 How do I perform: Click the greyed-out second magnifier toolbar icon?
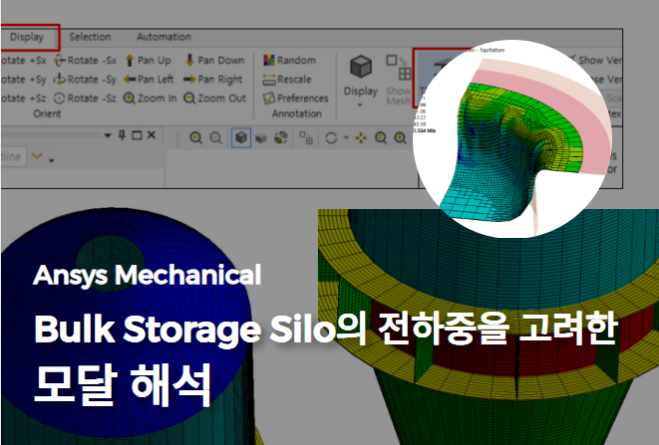(x=216, y=138)
